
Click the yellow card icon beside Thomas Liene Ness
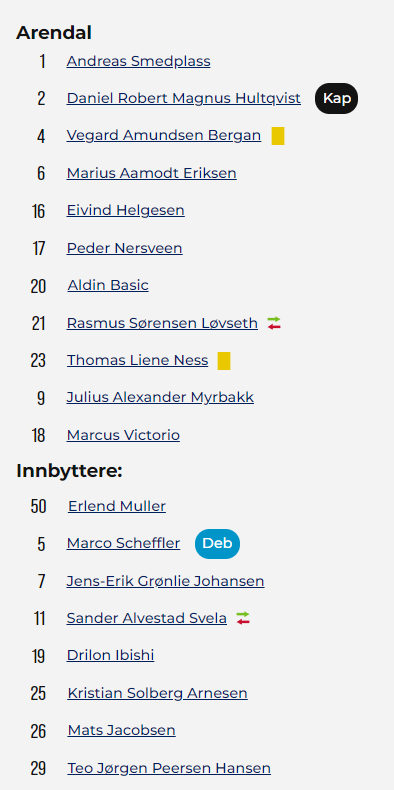tap(224, 361)
